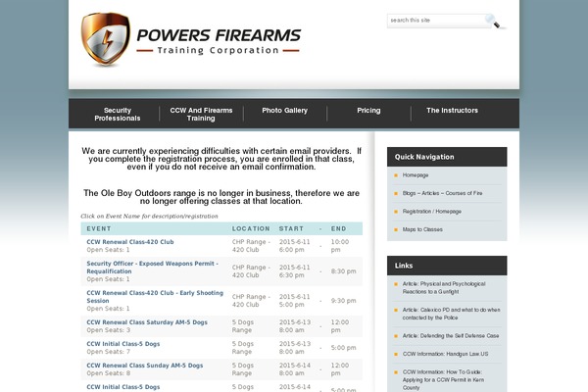Click the LOCATION column header
Screen dimensions: 588x392
click(x=251, y=228)
